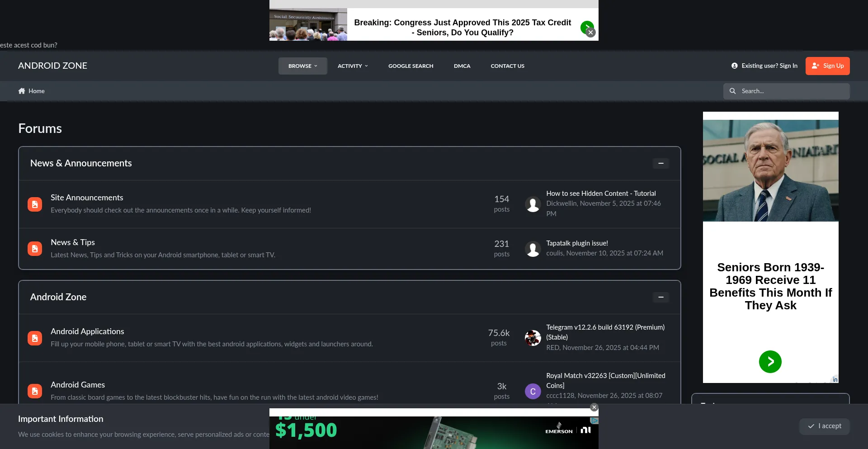Close the top banner advertisement

point(590,33)
